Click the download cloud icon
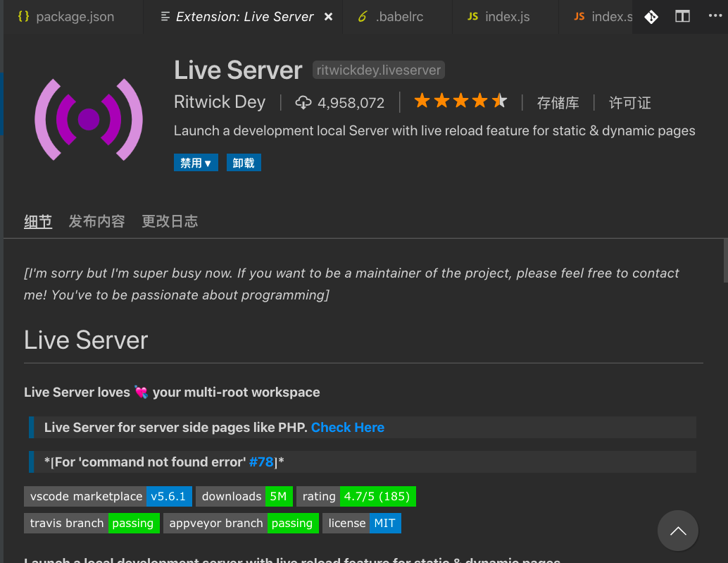This screenshot has width=728, height=563. tap(303, 102)
